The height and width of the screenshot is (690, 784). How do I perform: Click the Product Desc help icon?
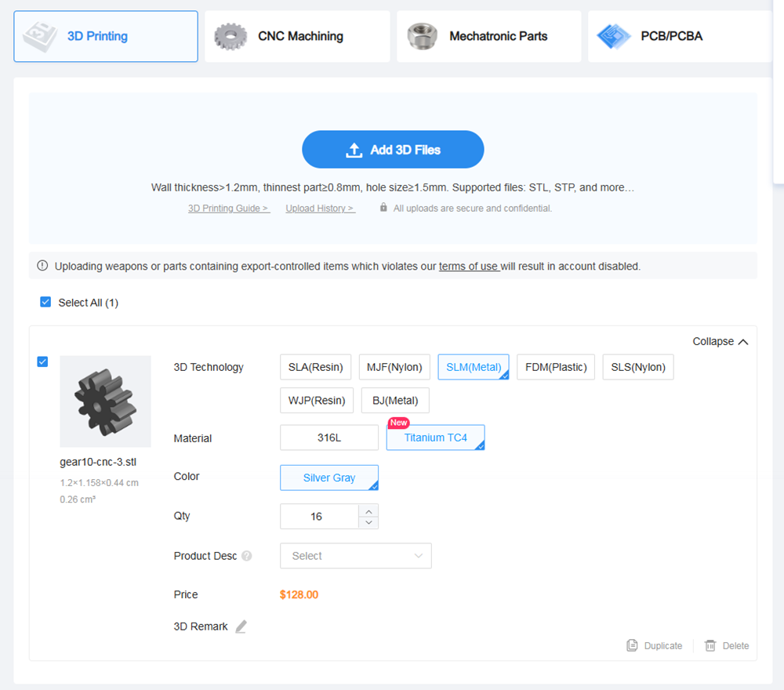pos(246,556)
